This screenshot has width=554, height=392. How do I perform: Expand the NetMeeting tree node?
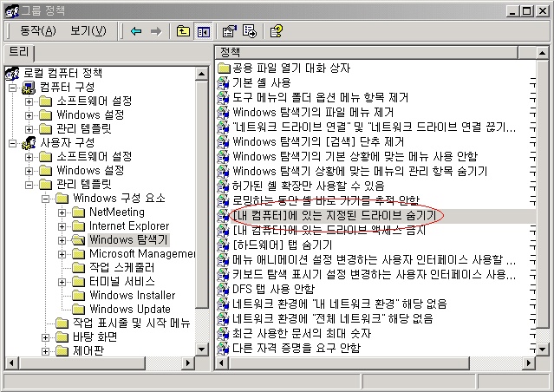[62, 212]
